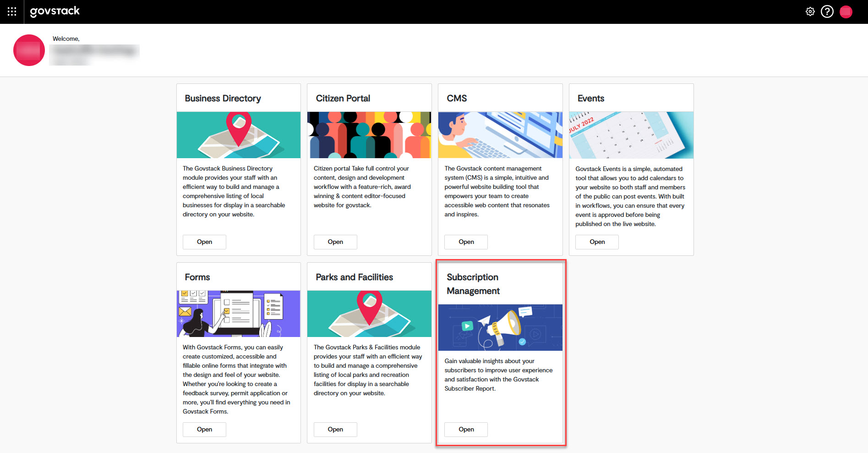Click the govstack logo
This screenshot has width=868, height=453.
55,11
